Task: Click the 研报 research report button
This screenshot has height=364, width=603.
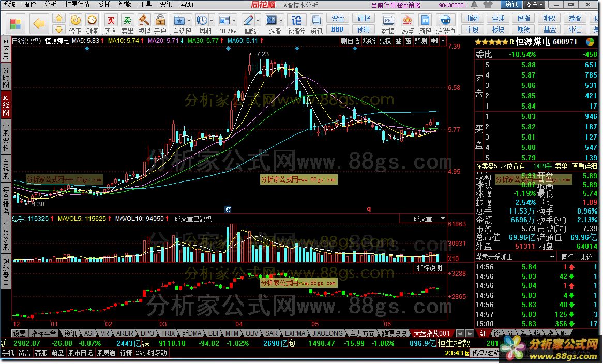Action: pos(364,18)
